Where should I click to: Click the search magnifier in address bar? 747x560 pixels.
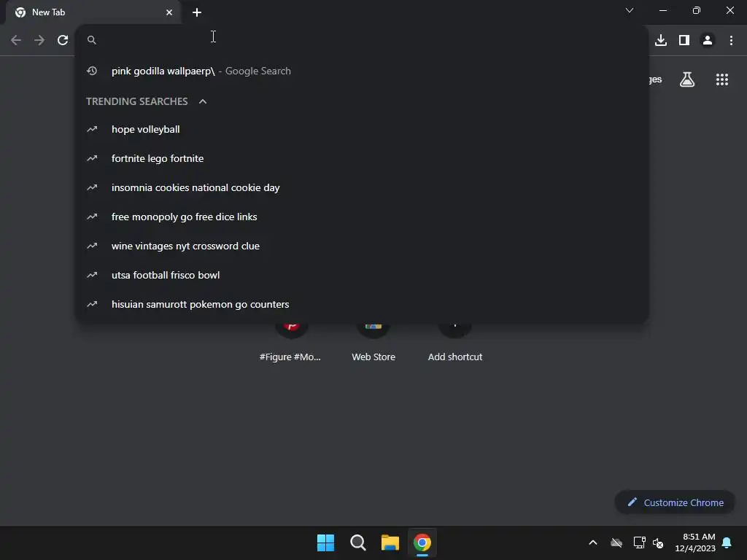(91, 40)
